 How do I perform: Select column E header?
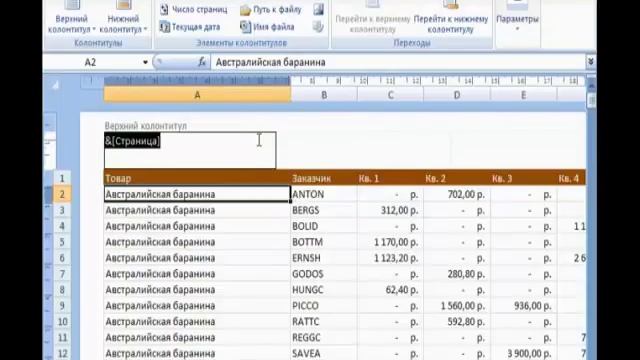[x=523, y=95]
